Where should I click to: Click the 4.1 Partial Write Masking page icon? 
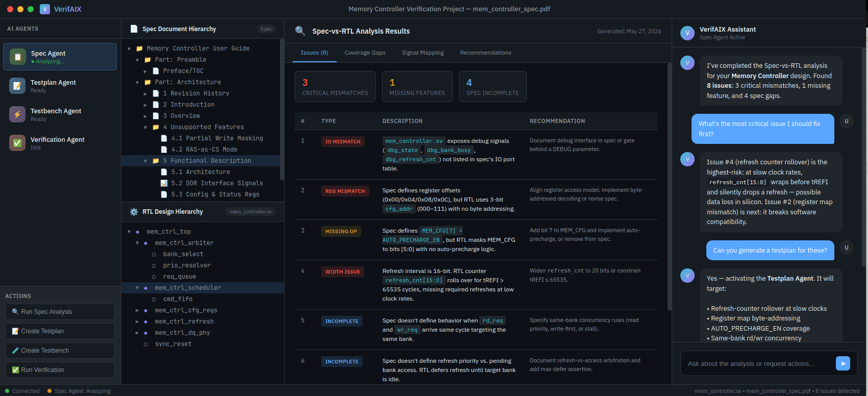pyautogui.click(x=164, y=138)
